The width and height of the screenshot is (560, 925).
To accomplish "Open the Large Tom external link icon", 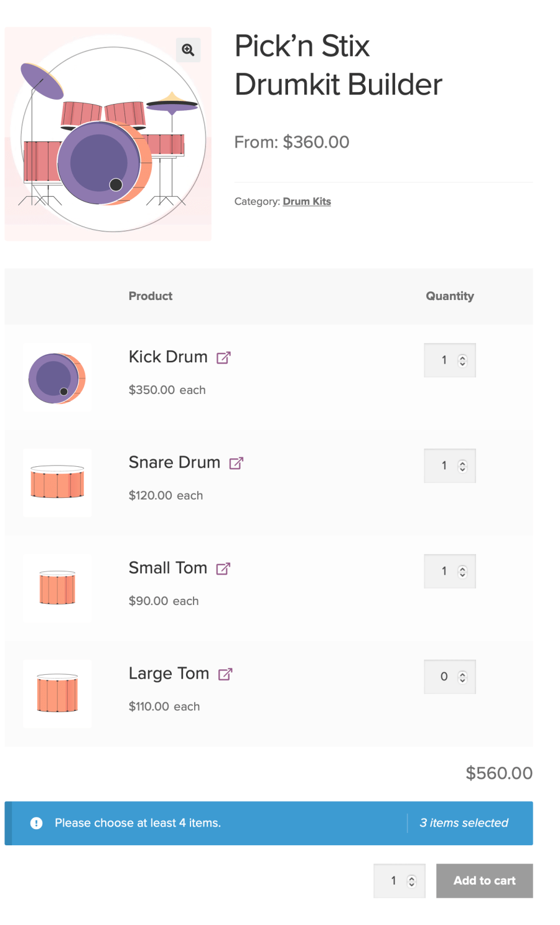I will 226,673.
